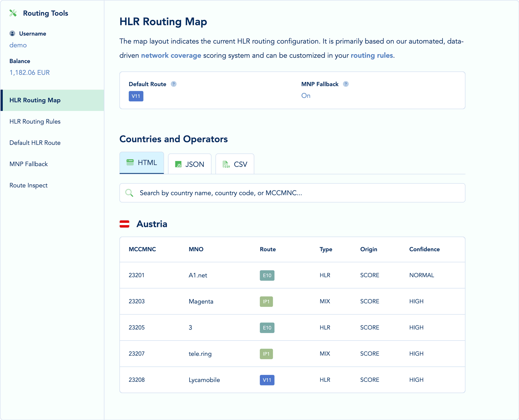
Task: Click the Austria flag icon
Action: [125, 224]
